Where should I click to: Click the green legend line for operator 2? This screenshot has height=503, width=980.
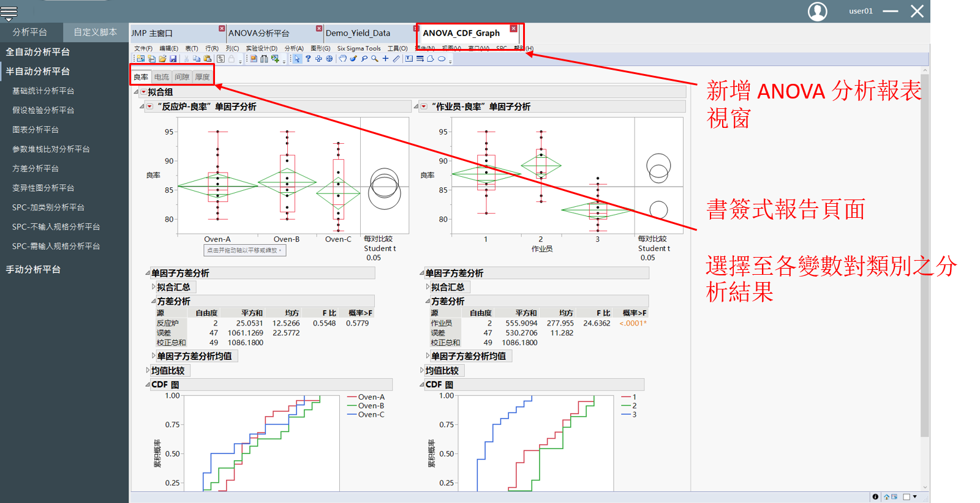coord(626,406)
